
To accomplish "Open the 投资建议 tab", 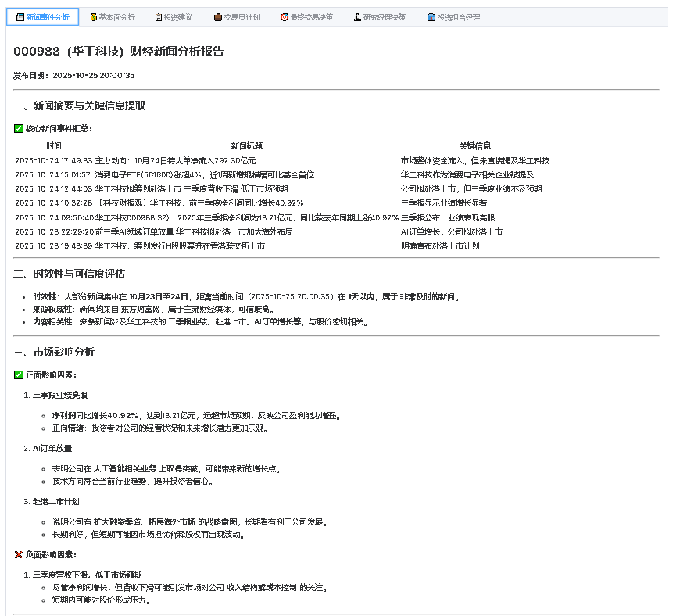I will pyautogui.click(x=174, y=17).
